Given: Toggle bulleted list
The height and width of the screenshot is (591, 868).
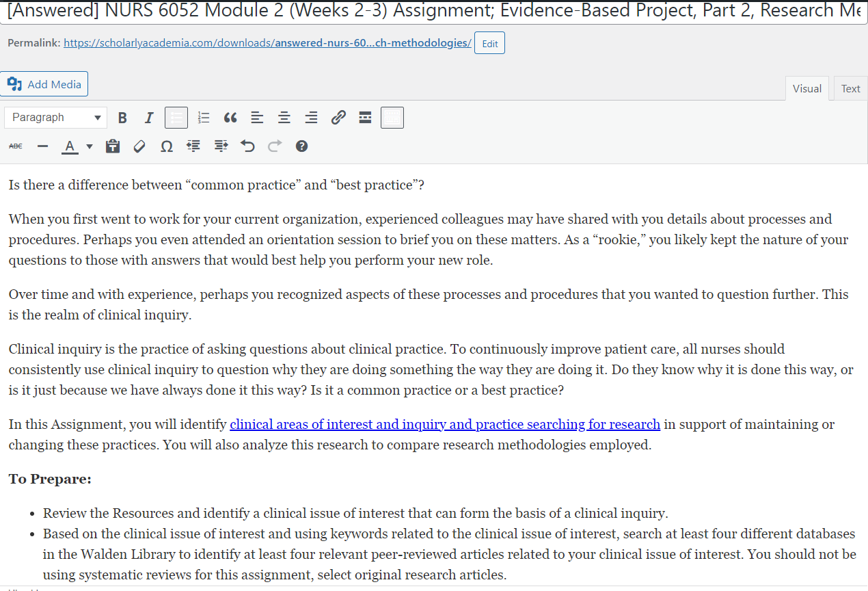Looking at the screenshot, I should tap(176, 118).
